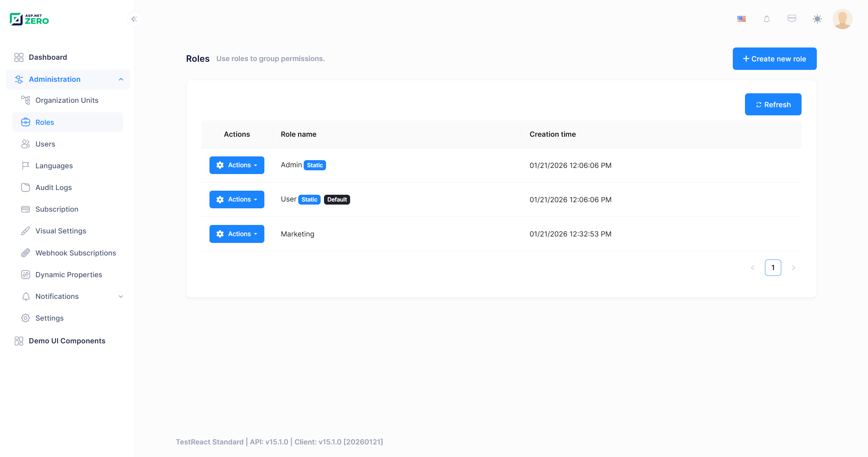Click the Notifications bell sidebar icon

point(26,297)
